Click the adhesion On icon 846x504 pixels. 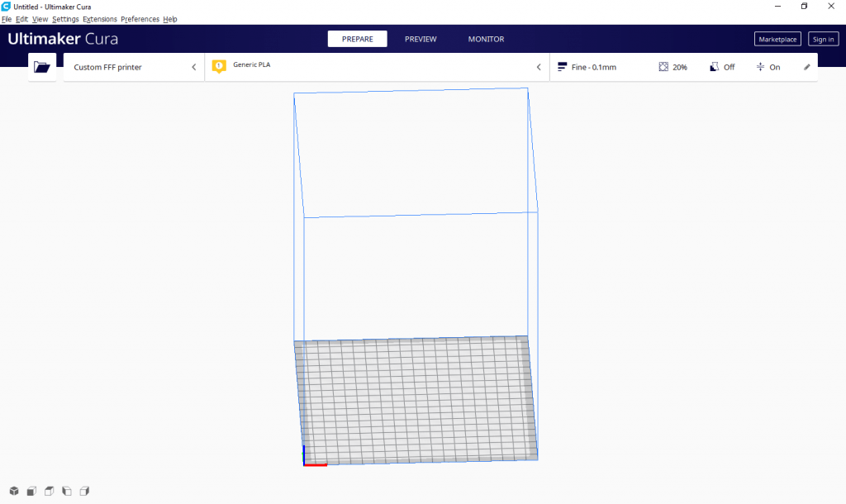click(760, 67)
